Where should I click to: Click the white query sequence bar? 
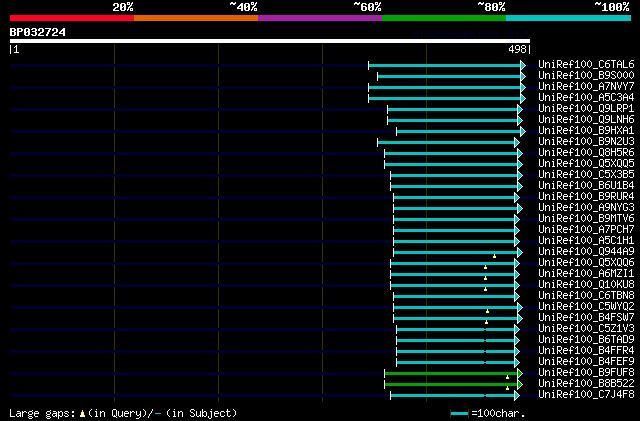pyautogui.click(x=270, y=41)
